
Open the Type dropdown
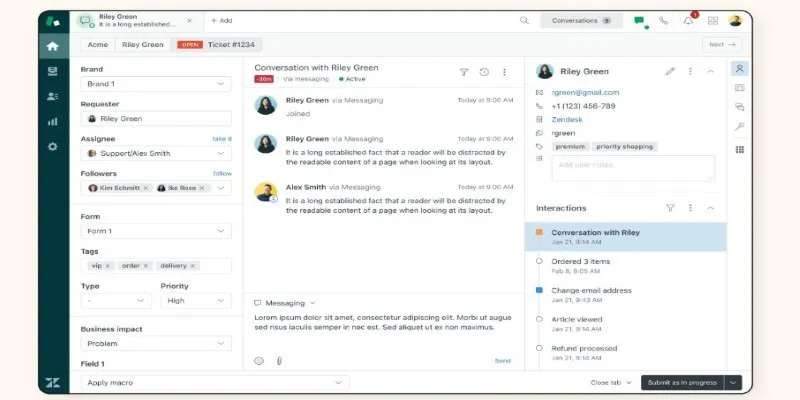[116, 301]
